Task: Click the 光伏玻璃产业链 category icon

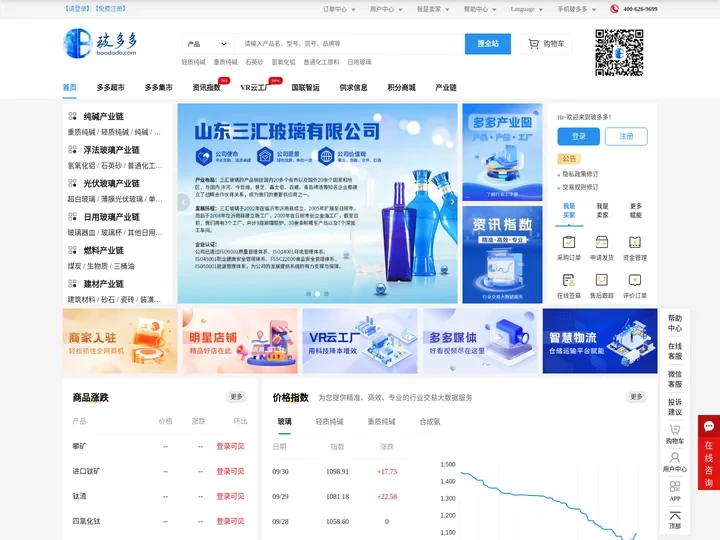Action: pos(72,183)
